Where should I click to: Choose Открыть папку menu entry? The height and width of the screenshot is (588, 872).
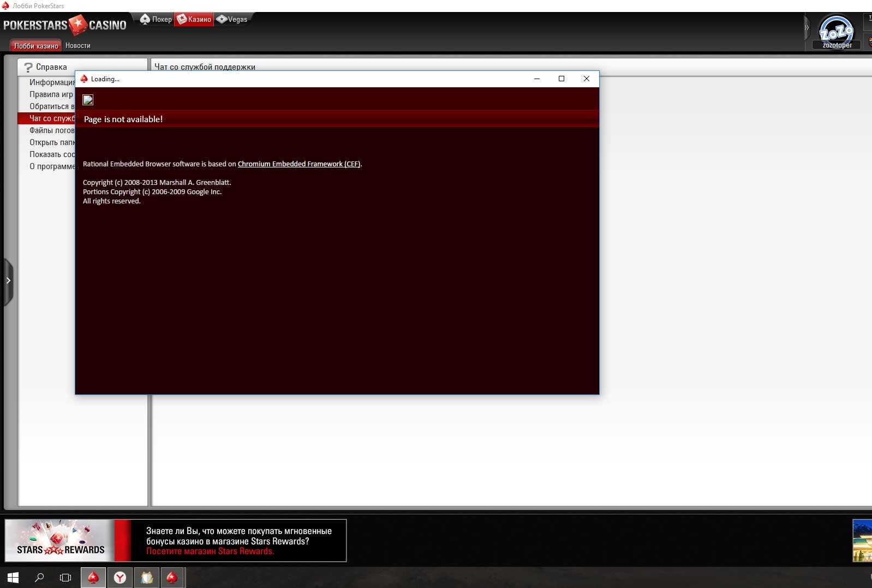[52, 142]
